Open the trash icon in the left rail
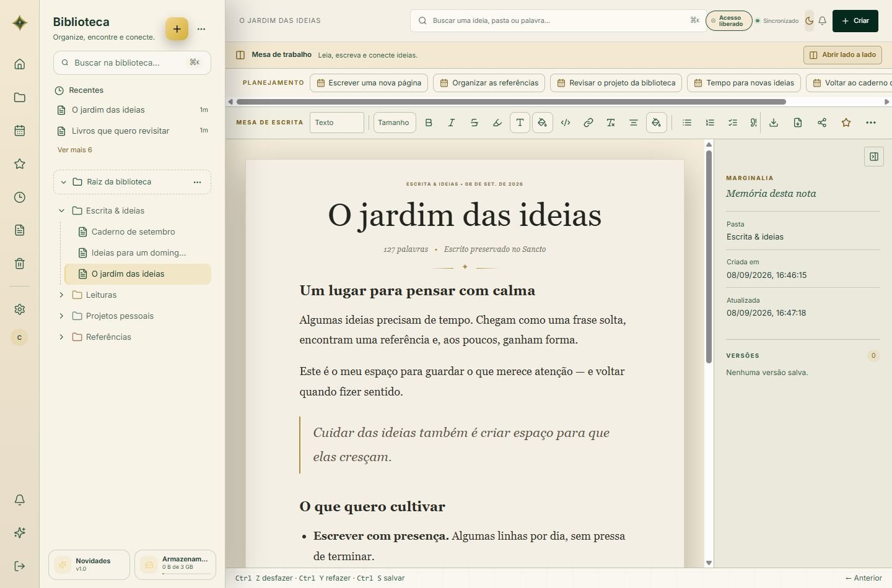 tap(20, 264)
